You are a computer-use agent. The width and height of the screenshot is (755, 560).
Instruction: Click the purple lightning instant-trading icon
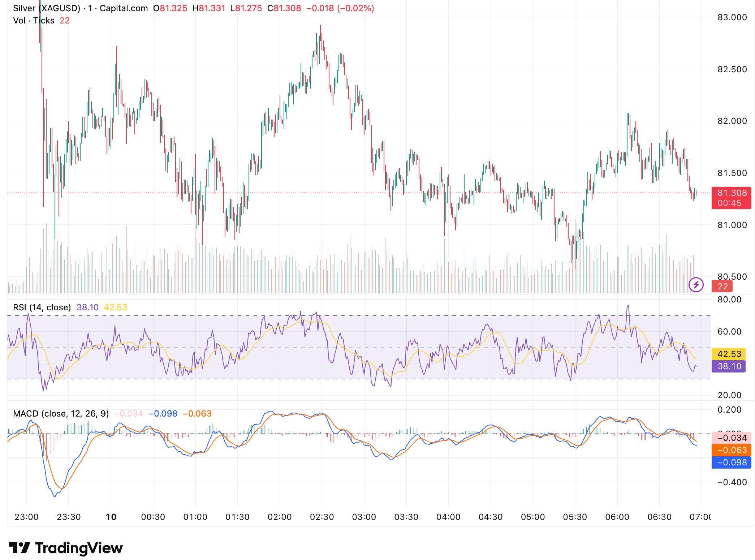696,285
